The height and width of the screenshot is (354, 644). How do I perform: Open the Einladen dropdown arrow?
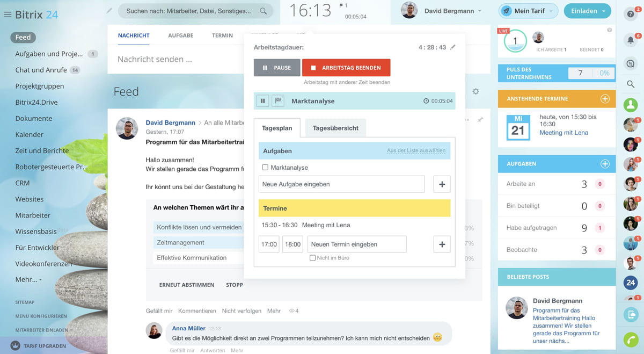click(604, 11)
